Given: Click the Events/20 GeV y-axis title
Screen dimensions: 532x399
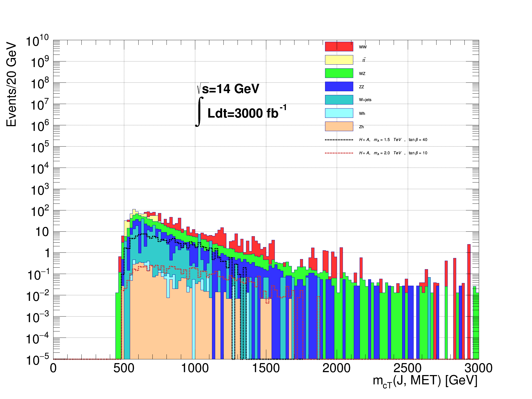Looking at the screenshot, I should pos(11,85).
